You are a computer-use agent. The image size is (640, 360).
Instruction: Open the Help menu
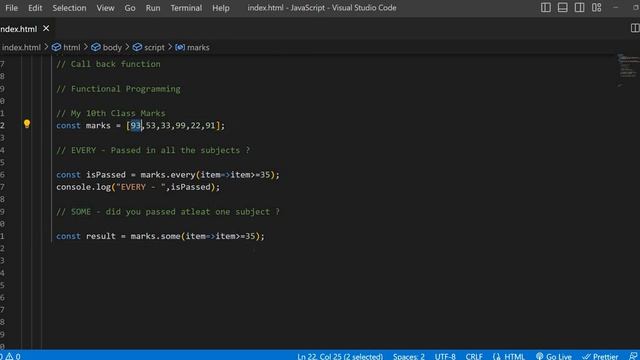coord(221,8)
